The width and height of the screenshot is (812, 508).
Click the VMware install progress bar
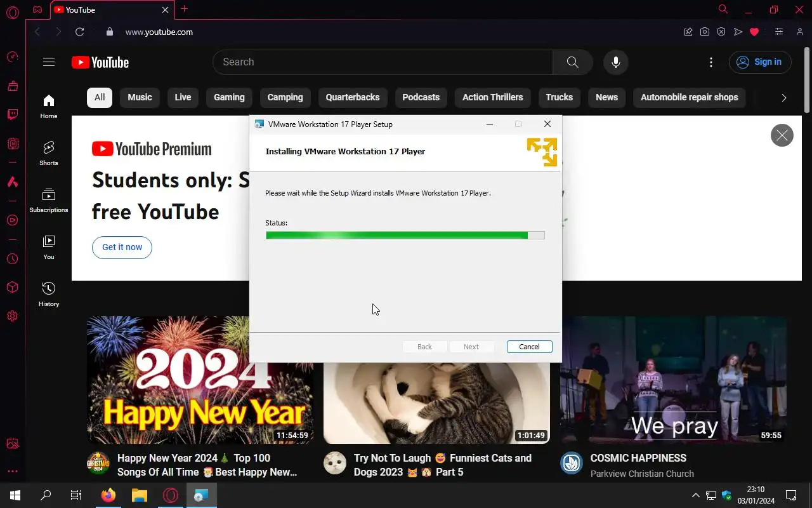pyautogui.click(x=405, y=236)
